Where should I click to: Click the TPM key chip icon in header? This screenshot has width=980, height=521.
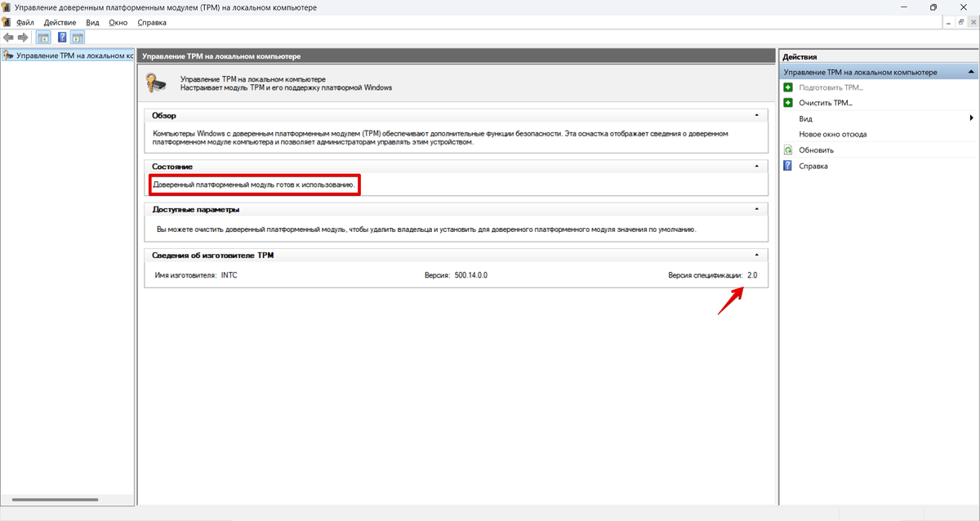(x=157, y=82)
